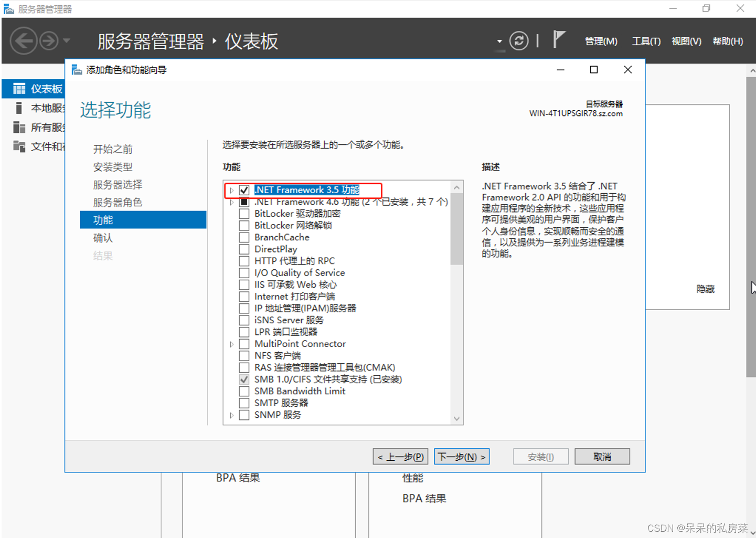Check IIS 可承载 Web 核心 checkbox
The image size is (756, 538).
pos(244,284)
